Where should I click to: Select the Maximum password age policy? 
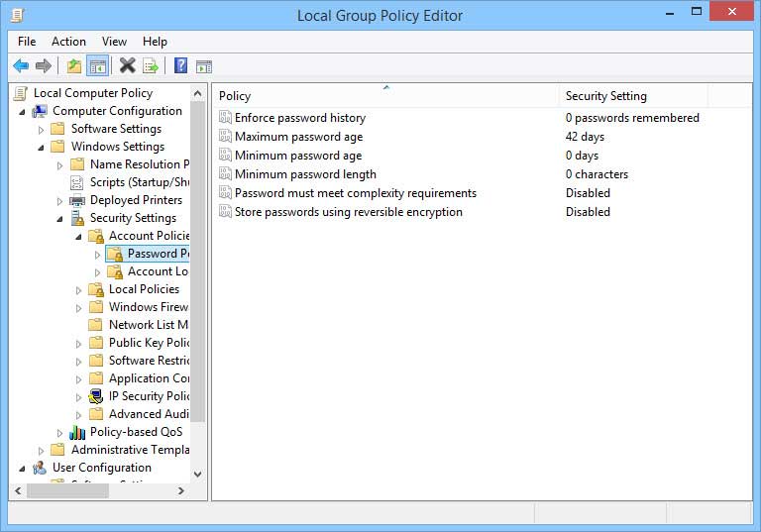pos(298,137)
